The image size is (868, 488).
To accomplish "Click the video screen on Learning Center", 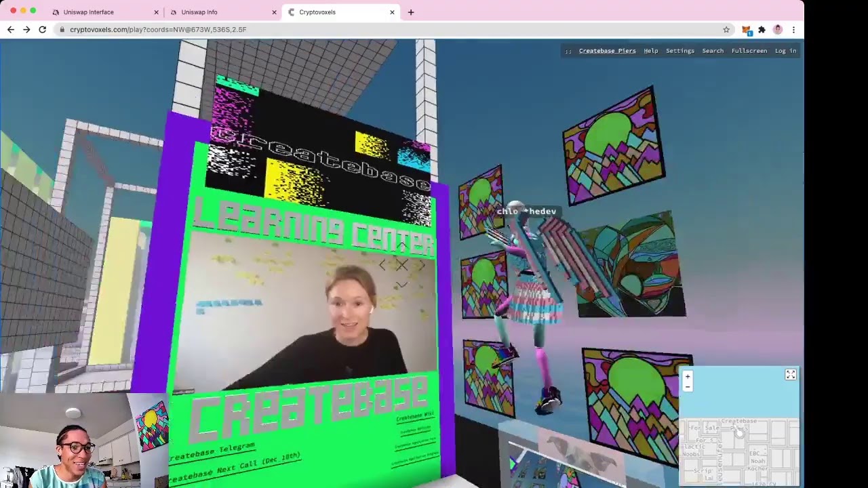I will pyautogui.click(x=305, y=313).
